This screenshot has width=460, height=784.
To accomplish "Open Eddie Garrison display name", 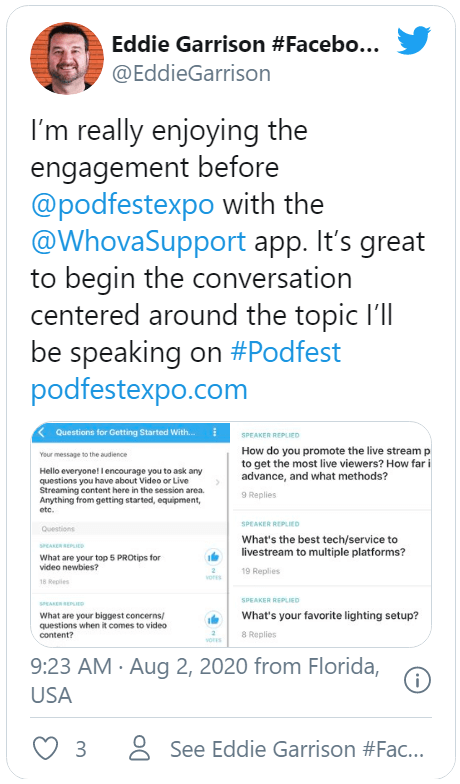I will (246, 44).
